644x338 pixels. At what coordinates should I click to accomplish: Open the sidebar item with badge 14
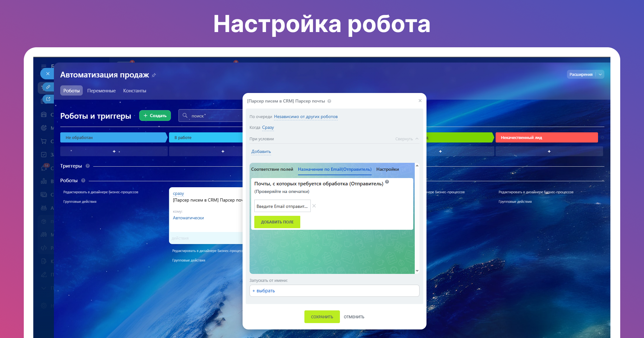(44, 168)
